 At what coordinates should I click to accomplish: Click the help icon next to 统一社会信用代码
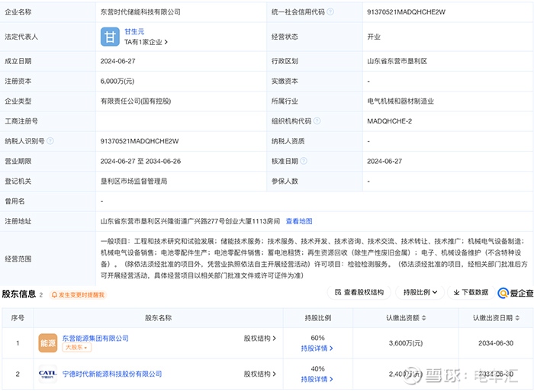click(x=330, y=12)
